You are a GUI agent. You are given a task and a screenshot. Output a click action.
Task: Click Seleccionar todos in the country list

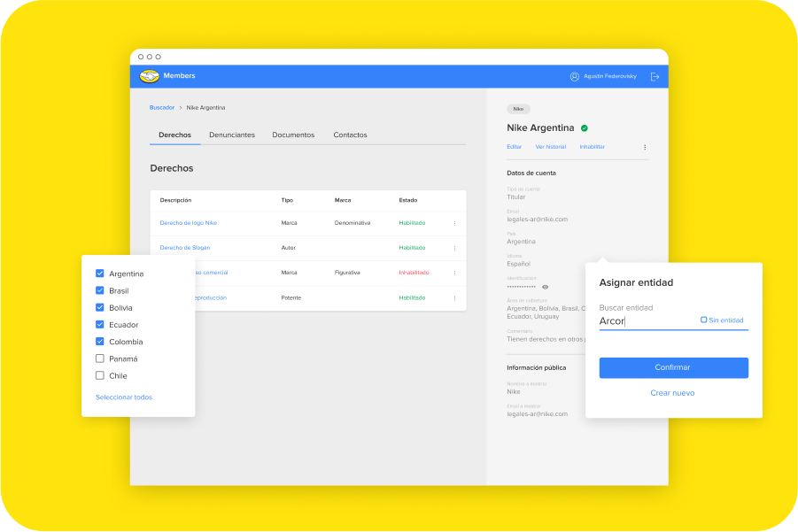pos(124,397)
